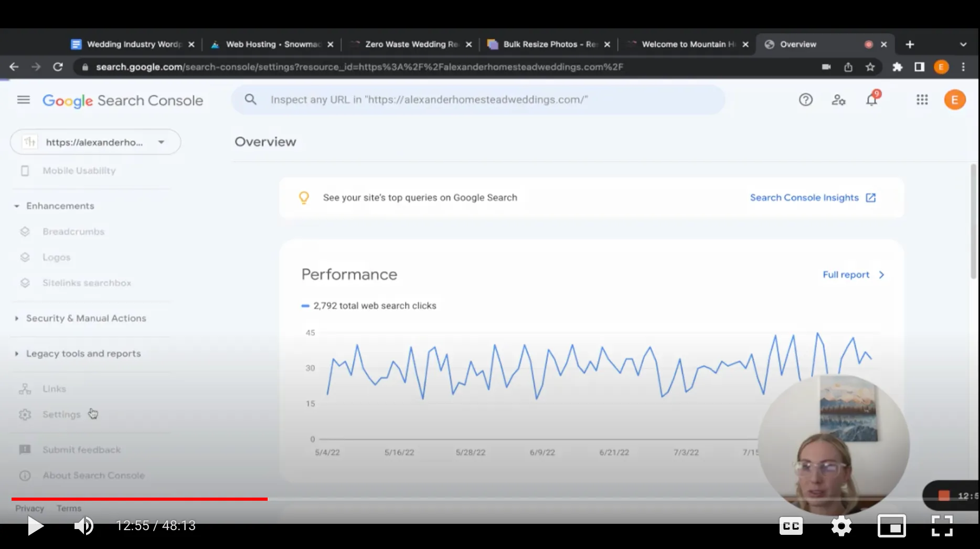Click the Sitelinks searchbox layers icon
The width and height of the screenshot is (980, 549).
click(25, 283)
